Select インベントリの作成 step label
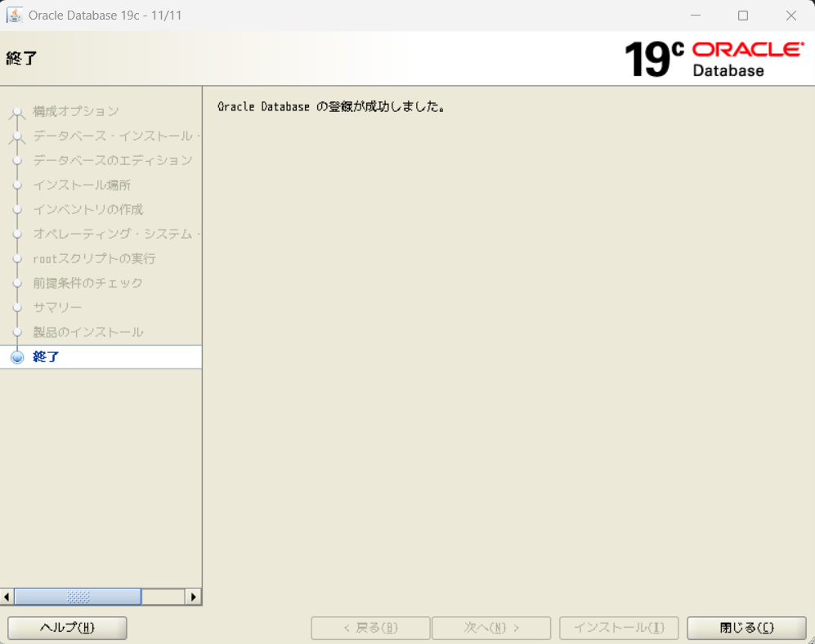The width and height of the screenshot is (815, 644). click(x=88, y=209)
